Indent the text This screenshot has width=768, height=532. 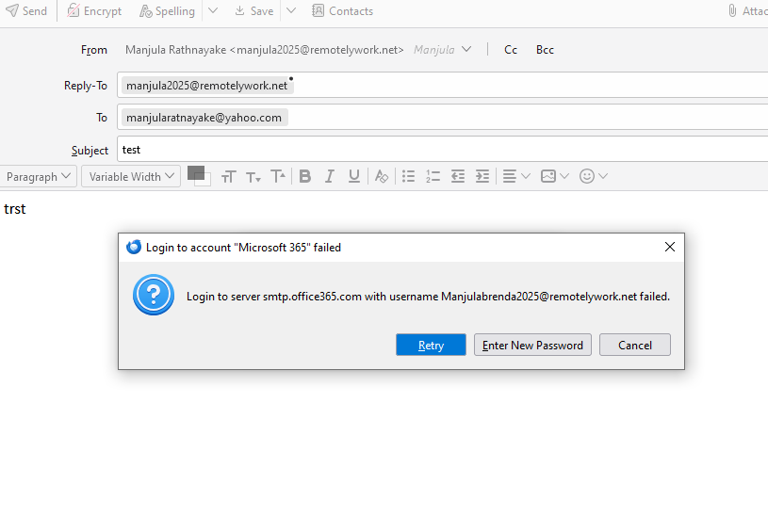pos(482,176)
